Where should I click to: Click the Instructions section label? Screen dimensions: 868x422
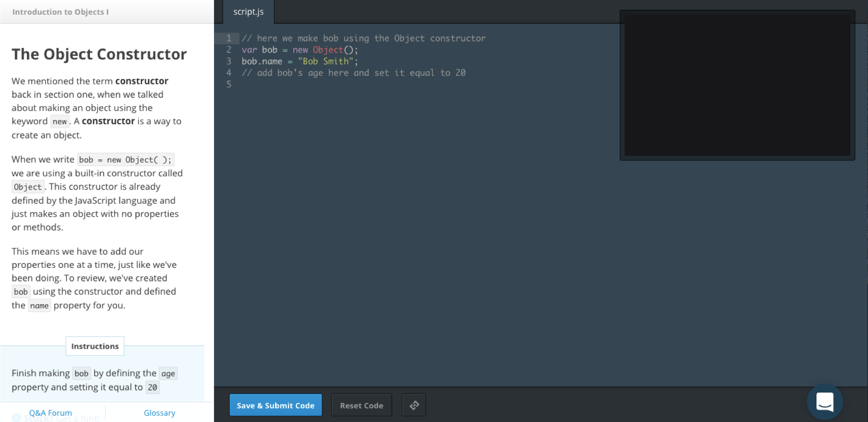95,346
